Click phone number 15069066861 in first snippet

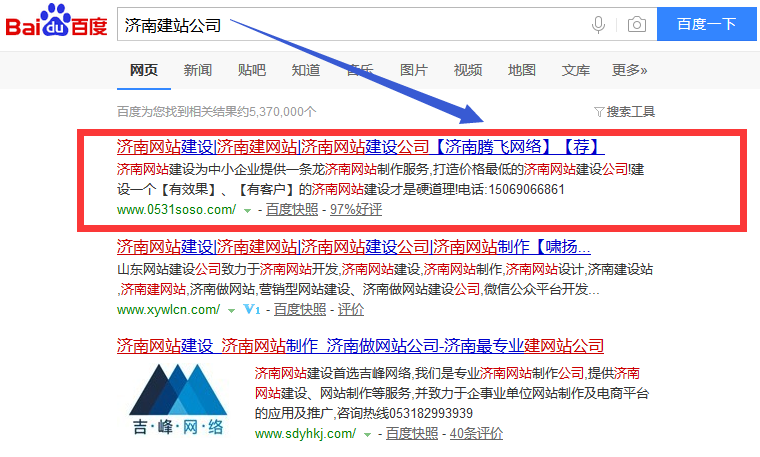(526, 189)
